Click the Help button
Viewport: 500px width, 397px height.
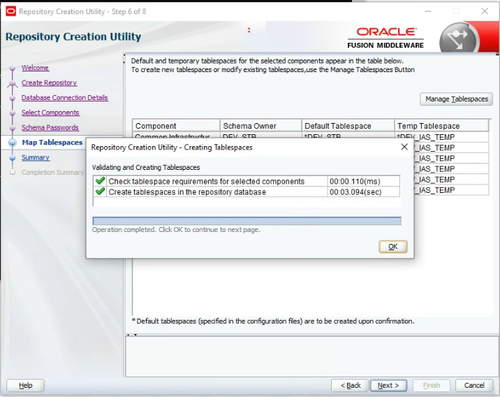tap(25, 386)
